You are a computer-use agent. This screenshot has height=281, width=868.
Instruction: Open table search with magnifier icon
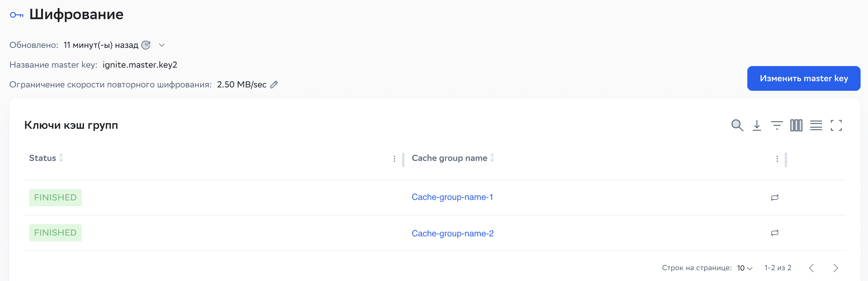(737, 125)
